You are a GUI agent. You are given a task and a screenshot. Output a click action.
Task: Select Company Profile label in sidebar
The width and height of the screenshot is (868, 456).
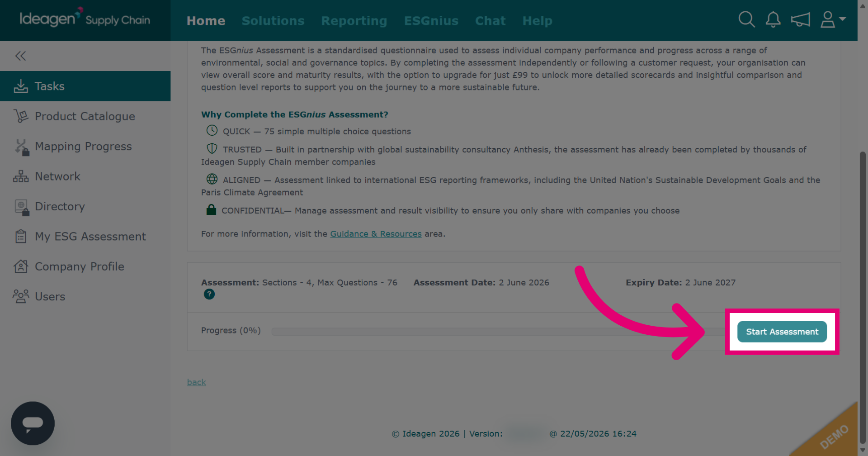80,266
